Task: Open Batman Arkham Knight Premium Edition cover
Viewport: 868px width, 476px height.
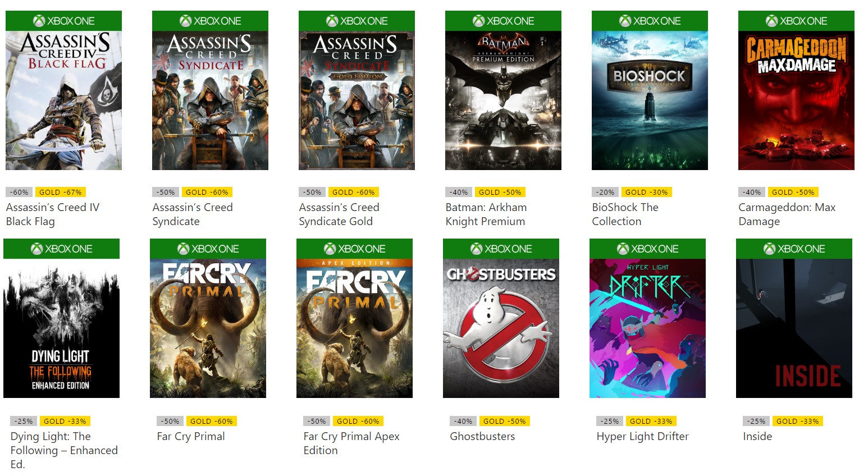Action: click(503, 100)
